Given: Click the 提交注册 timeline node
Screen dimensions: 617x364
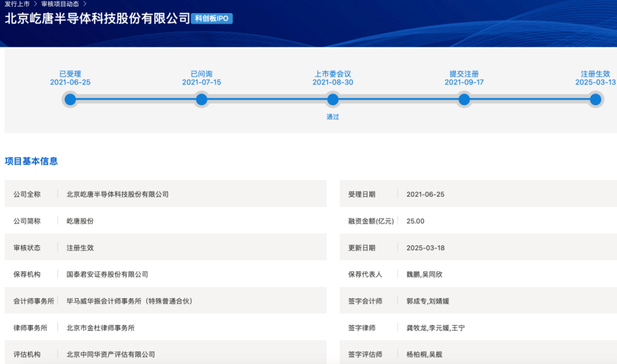Looking at the screenshot, I should point(464,99).
